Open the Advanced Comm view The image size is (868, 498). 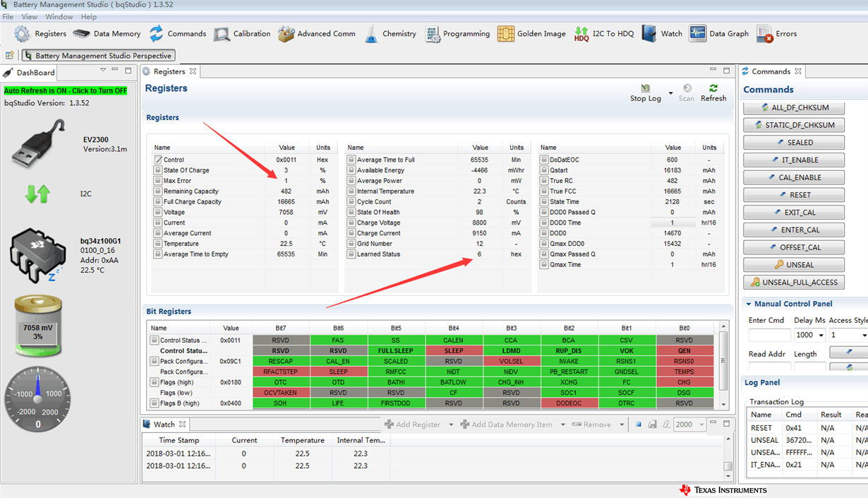pyautogui.click(x=316, y=33)
